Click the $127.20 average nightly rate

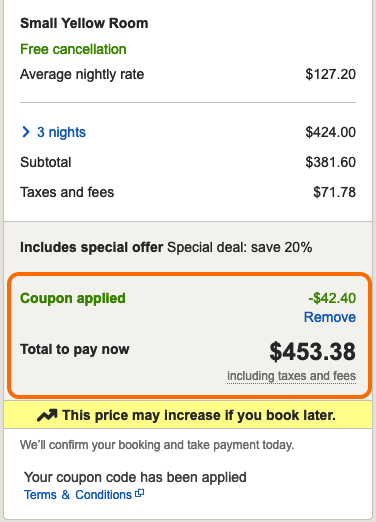tap(330, 74)
